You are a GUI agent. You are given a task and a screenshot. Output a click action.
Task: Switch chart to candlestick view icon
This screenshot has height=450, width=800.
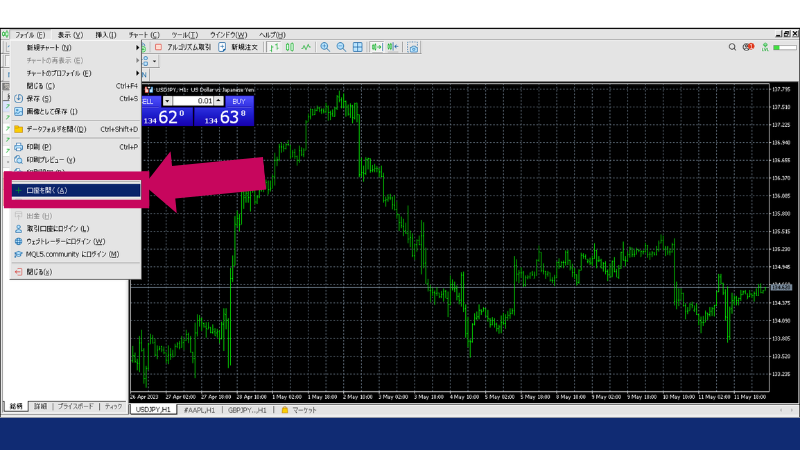click(x=290, y=47)
